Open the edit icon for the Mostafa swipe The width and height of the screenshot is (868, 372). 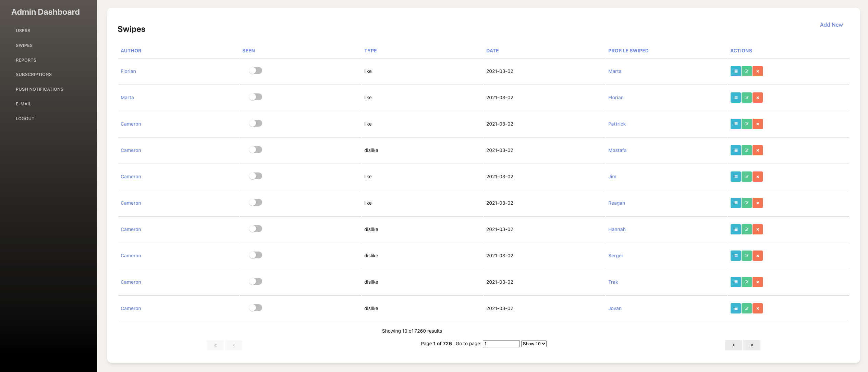(x=746, y=150)
